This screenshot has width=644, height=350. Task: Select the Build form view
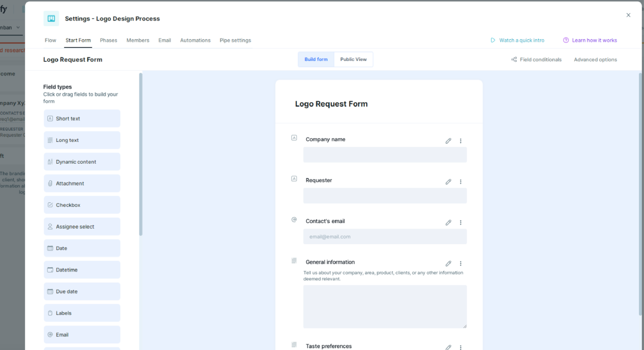pos(316,59)
